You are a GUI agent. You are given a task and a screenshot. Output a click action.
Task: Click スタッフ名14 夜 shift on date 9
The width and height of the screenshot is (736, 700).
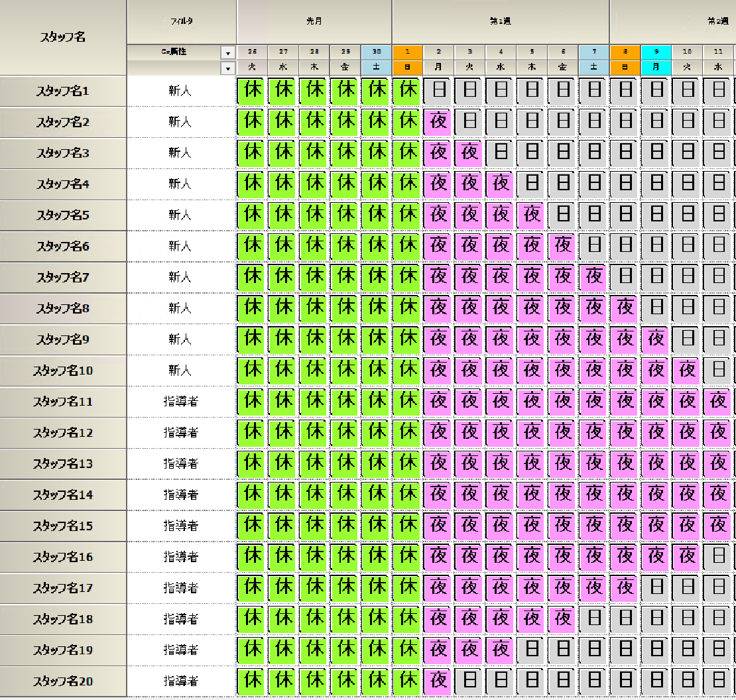pyautogui.click(x=656, y=495)
